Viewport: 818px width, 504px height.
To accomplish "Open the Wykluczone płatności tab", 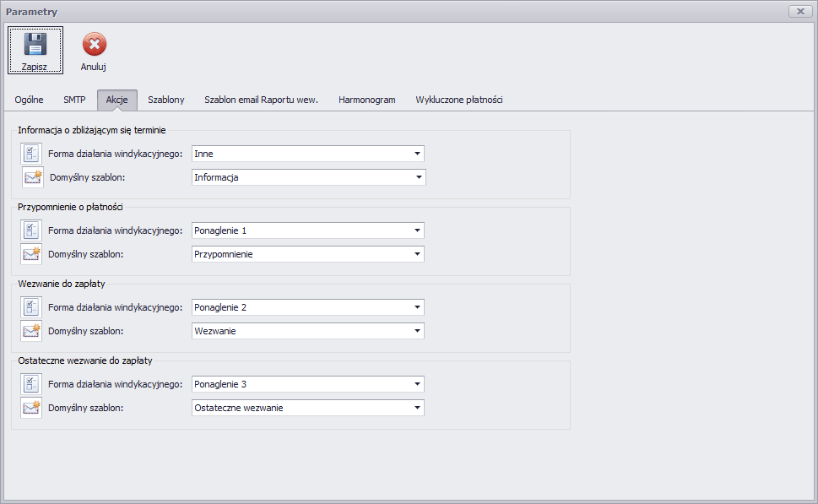I will (459, 100).
